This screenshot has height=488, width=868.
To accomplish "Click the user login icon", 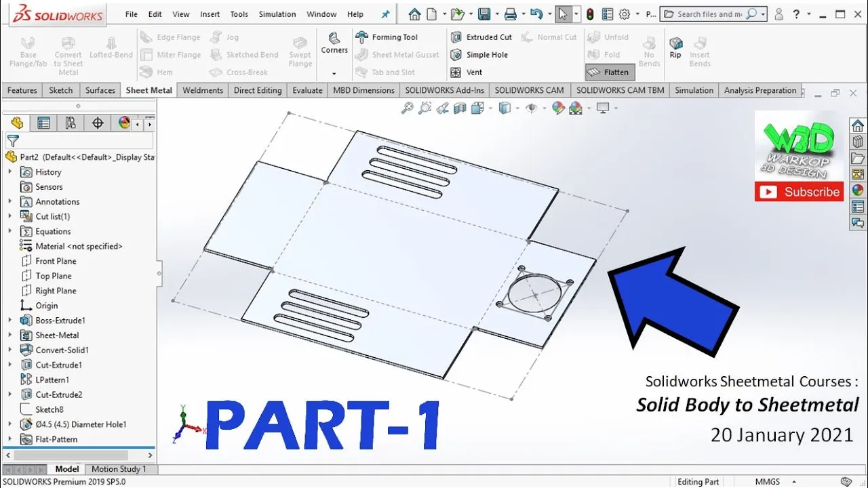I will 779,14.
